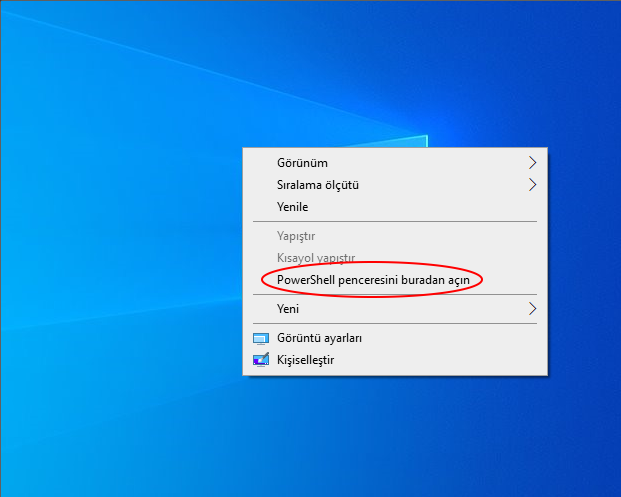Image resolution: width=621 pixels, height=497 pixels.
Task: Expand the arrow next to Yeni
Action: coord(533,309)
